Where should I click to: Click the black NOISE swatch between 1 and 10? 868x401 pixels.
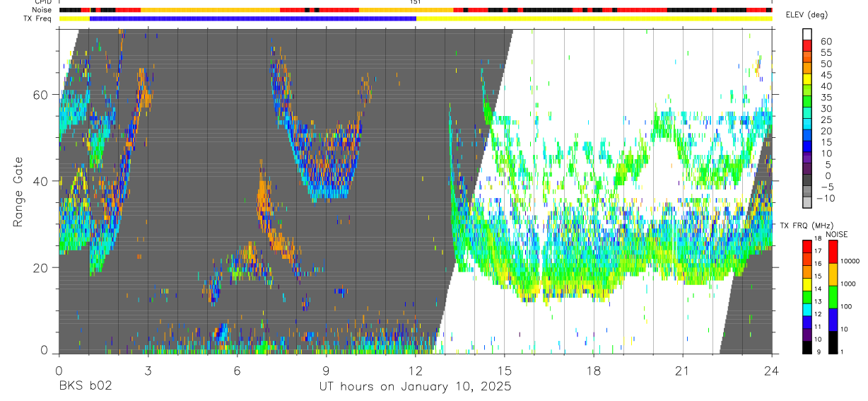point(833,342)
